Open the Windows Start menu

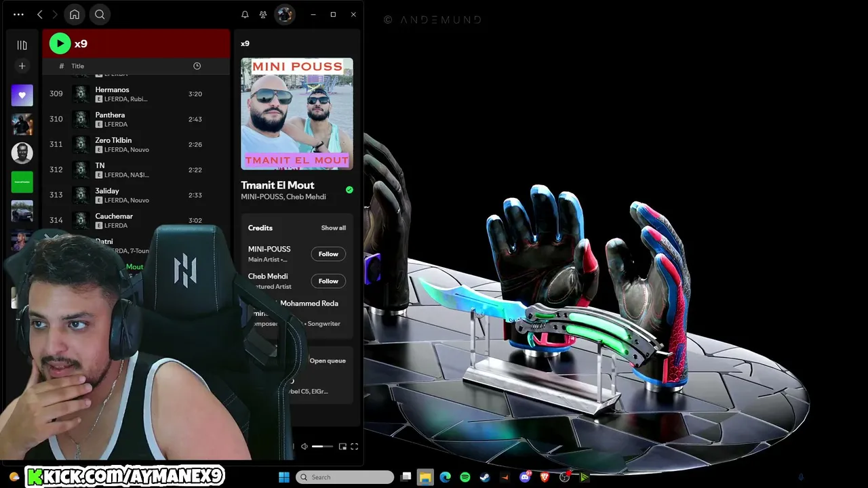(x=284, y=477)
